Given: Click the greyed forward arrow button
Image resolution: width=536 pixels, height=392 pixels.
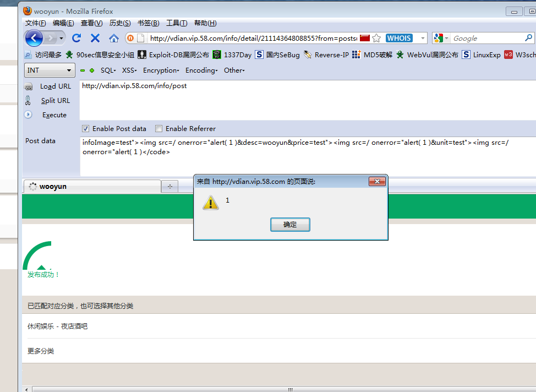Looking at the screenshot, I should (51, 39).
